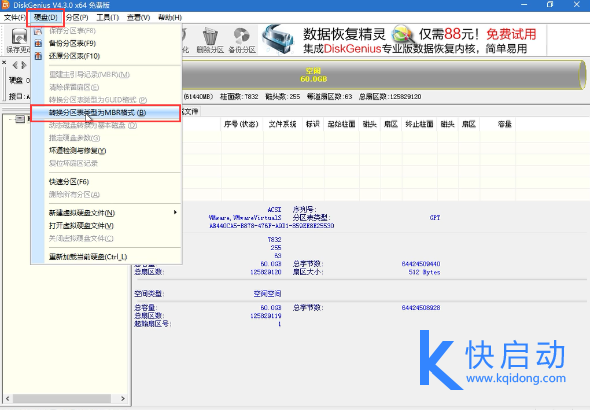
Task: Click the 起始柱面 column header
Action: tap(341, 124)
